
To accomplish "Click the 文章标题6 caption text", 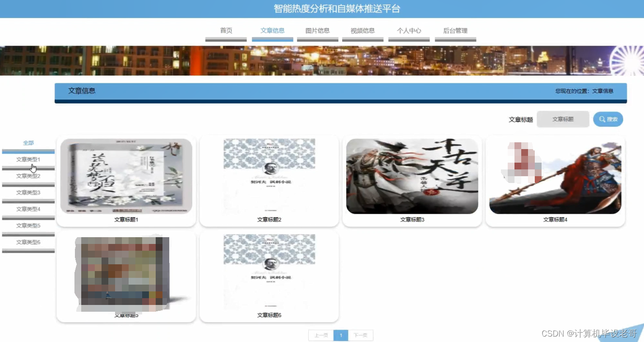I will tap(269, 315).
